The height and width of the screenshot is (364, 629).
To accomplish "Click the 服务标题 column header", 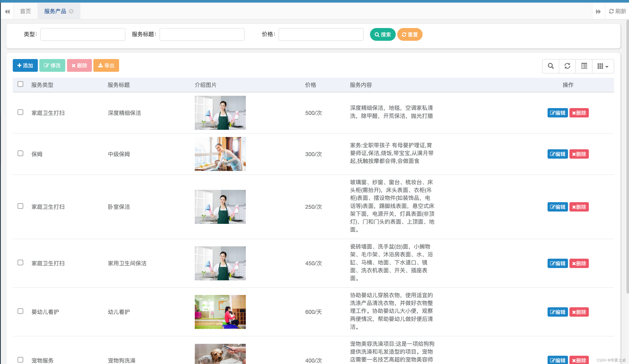I will point(119,85).
